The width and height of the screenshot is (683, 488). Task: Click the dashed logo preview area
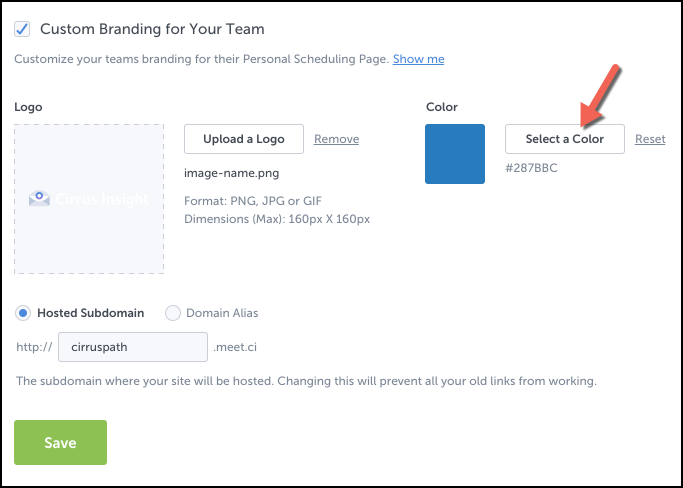click(x=89, y=199)
